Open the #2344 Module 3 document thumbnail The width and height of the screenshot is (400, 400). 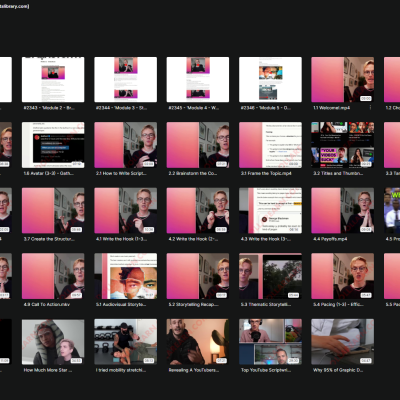point(126,79)
